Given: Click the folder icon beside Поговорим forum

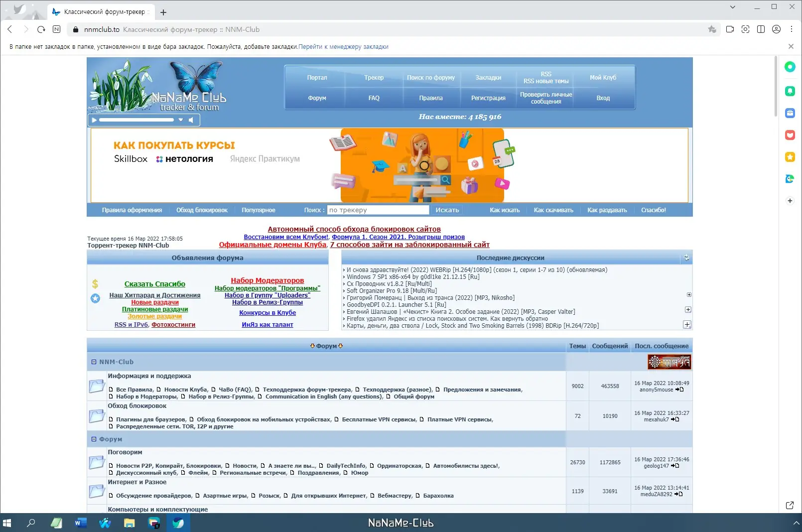Looking at the screenshot, I should [97, 462].
